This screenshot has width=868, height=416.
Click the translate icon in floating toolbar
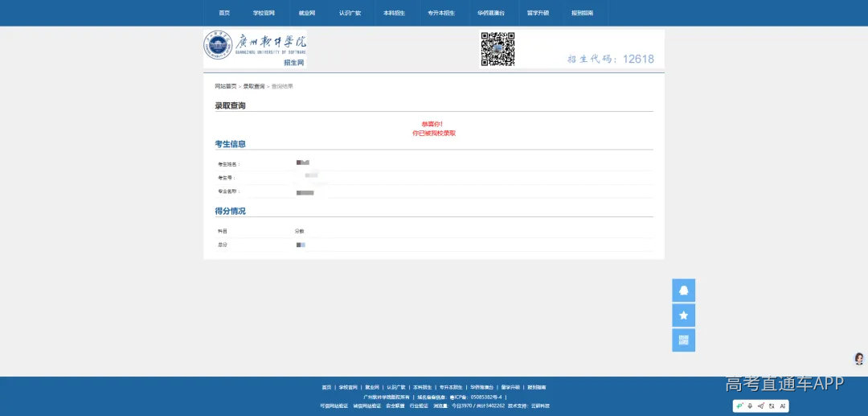tap(772, 406)
